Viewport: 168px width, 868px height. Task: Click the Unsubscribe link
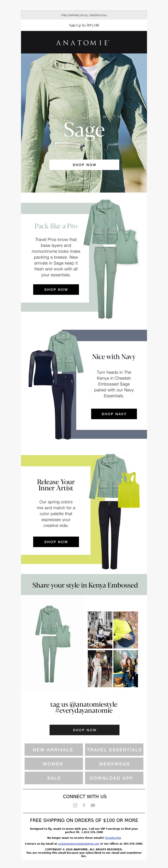tap(113, 838)
